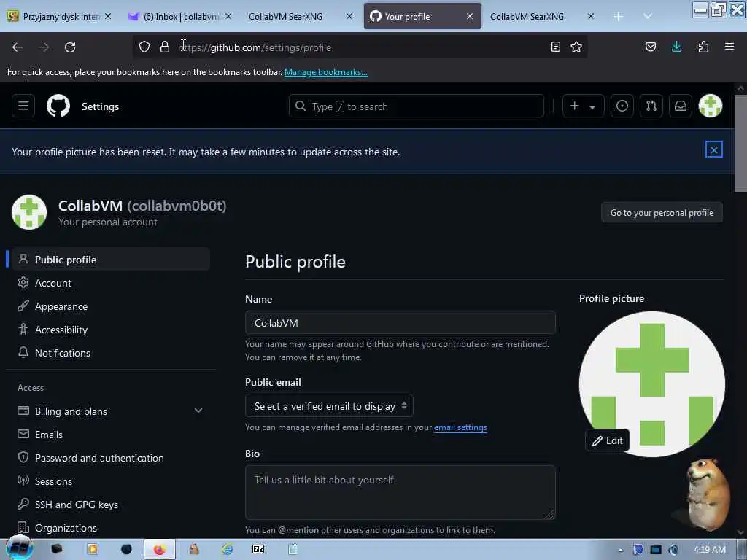Bookmark this page with the star icon
This screenshot has height=560, width=747.
coord(576,47)
